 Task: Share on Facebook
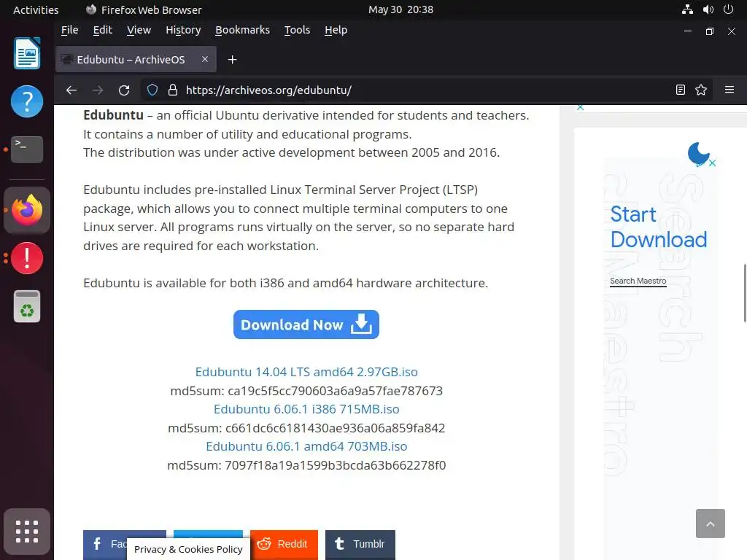pyautogui.click(x=105, y=544)
